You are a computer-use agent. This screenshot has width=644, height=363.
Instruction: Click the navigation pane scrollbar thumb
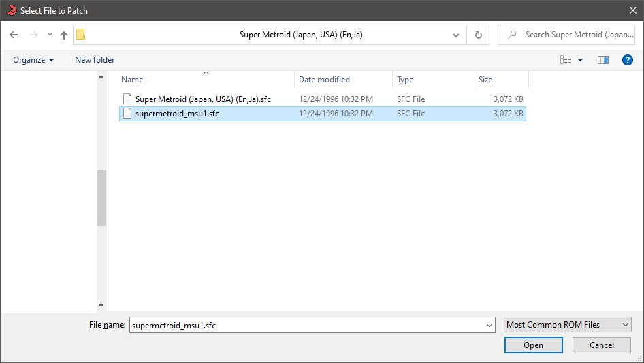101,198
